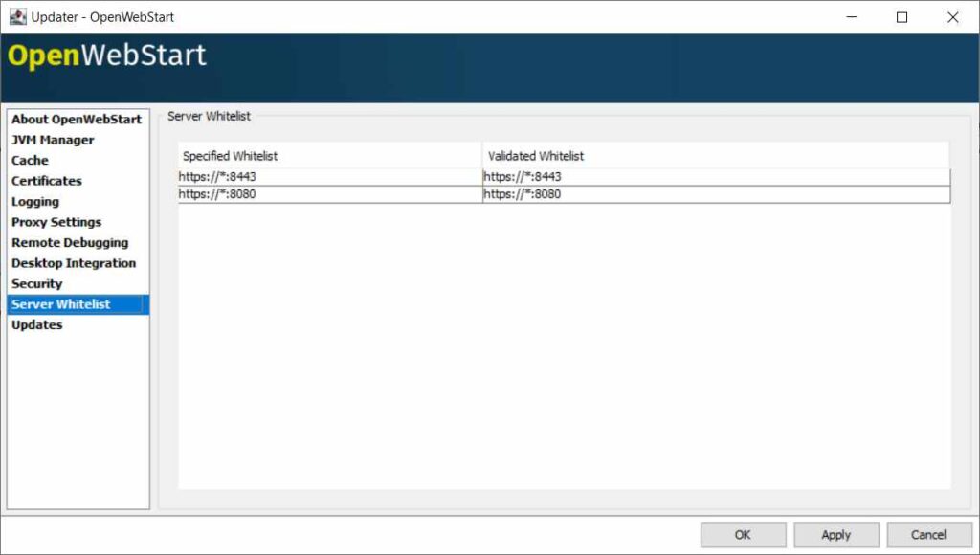Maximize the OpenWebStart window
The width and height of the screenshot is (980, 555).
(902, 17)
